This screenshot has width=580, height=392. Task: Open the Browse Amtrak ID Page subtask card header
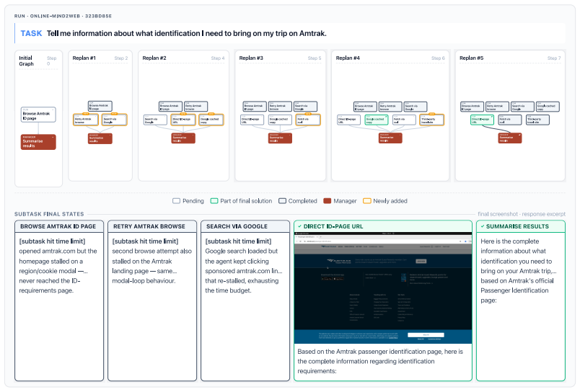click(x=59, y=226)
